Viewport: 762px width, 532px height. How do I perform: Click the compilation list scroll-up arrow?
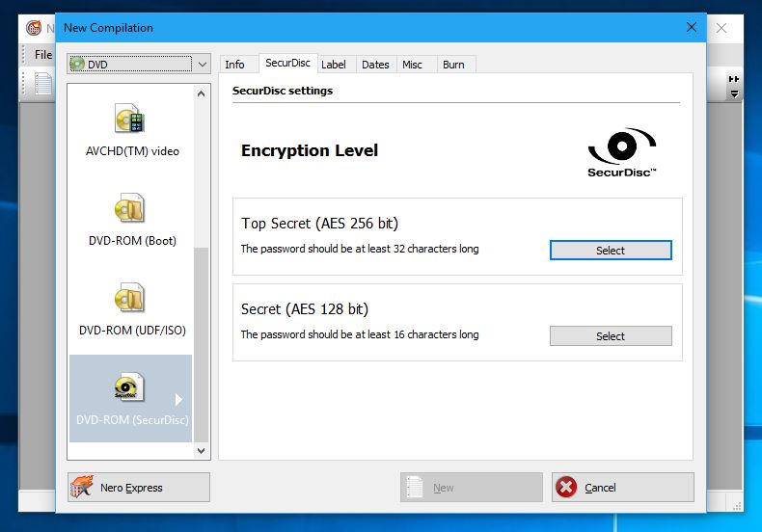pyautogui.click(x=202, y=93)
